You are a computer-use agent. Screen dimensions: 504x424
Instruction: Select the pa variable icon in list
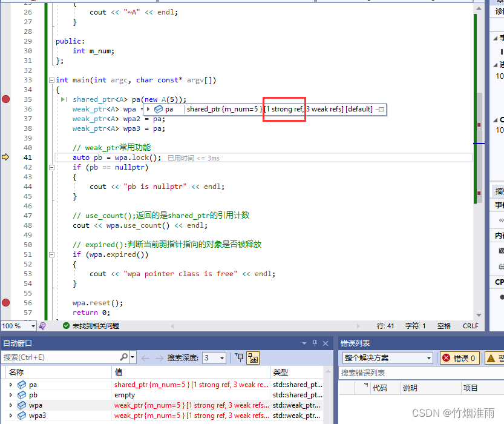(x=22, y=385)
